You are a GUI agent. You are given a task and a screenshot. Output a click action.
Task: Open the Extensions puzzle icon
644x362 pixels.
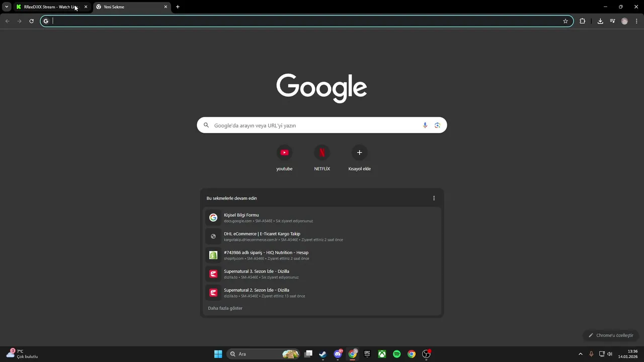coord(583,21)
